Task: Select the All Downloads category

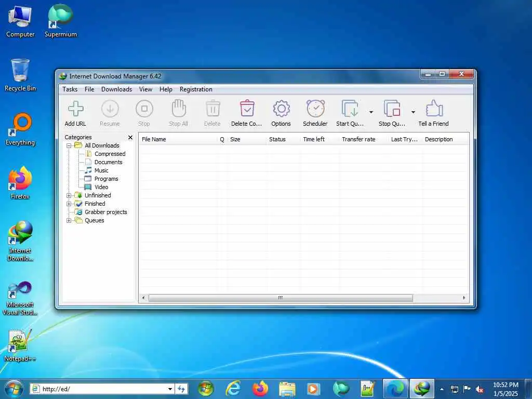Action: [102, 145]
